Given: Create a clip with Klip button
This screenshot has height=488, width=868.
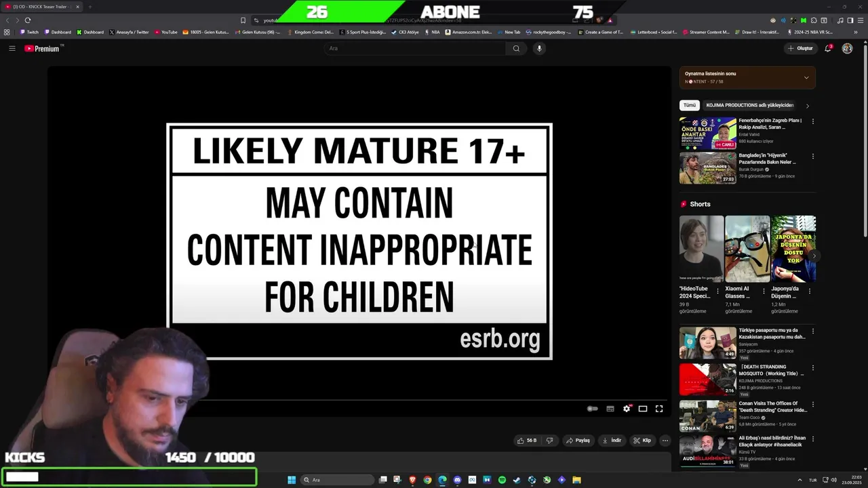Looking at the screenshot, I should pos(643,441).
